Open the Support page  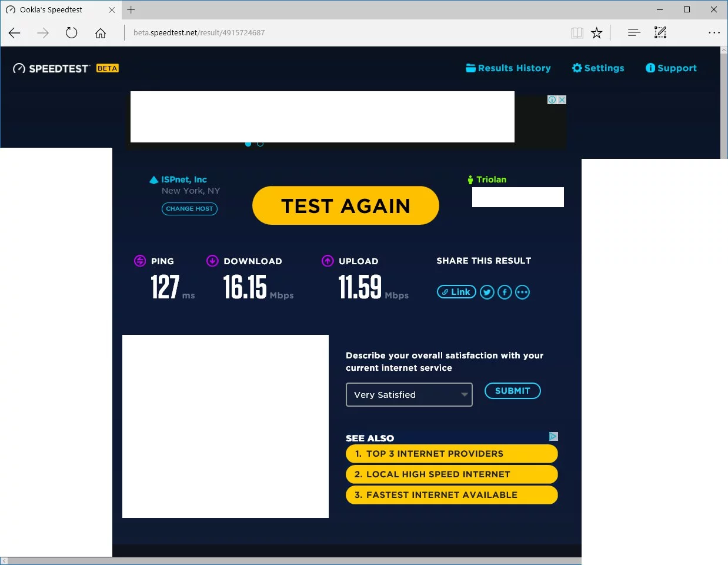(x=671, y=68)
